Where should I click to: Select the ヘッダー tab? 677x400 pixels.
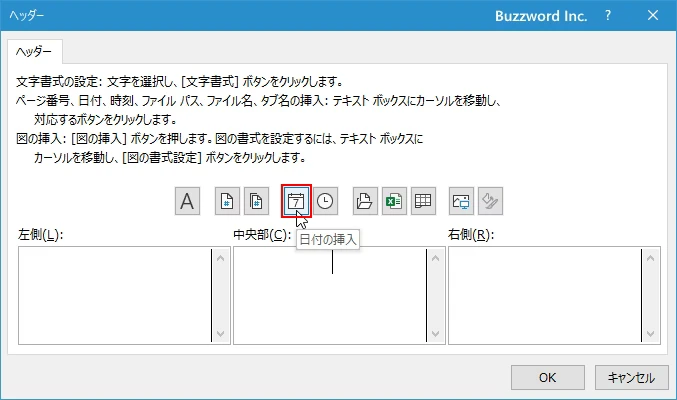(x=35, y=51)
